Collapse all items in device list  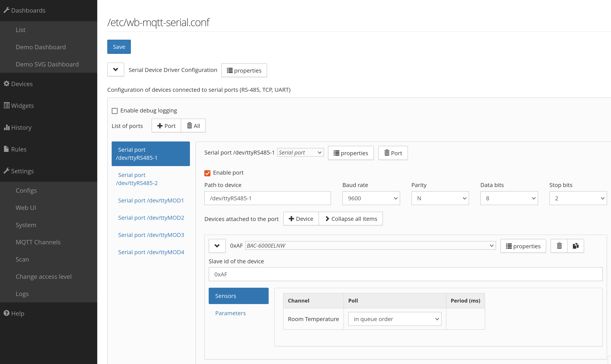click(x=351, y=219)
